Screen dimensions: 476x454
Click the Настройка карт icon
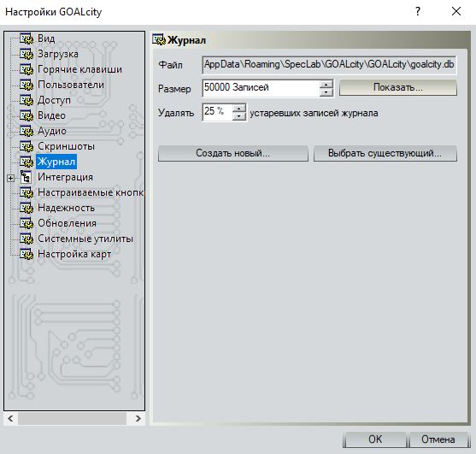click(x=26, y=254)
